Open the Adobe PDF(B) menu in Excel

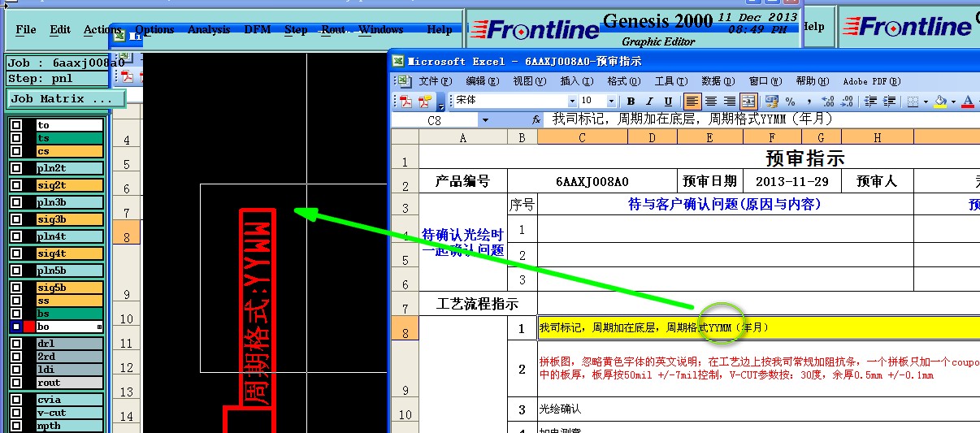872,81
